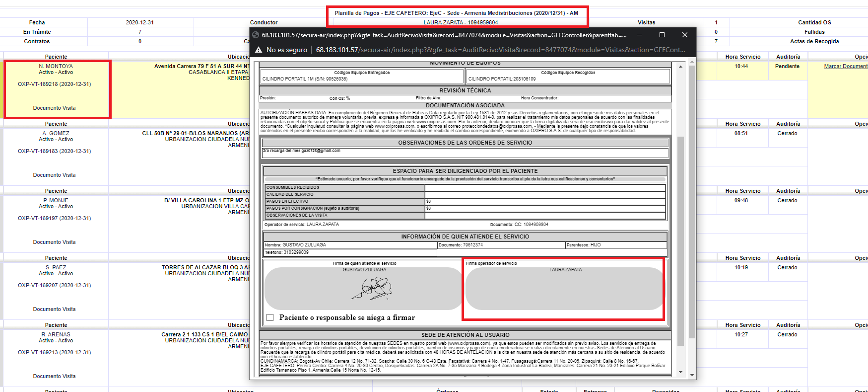Viewport: 868px width, 392px height.
Task: Click 'Cerrado' status for 08:51 service
Action: coord(788,133)
